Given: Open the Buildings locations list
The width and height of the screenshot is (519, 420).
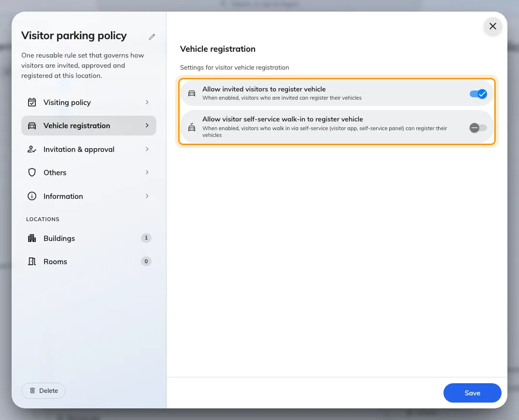Looking at the screenshot, I should [x=89, y=238].
